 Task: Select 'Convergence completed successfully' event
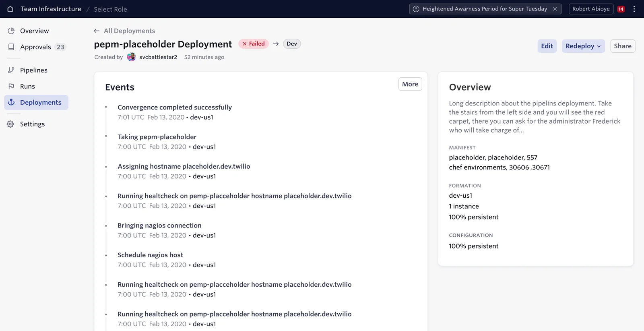pyautogui.click(x=175, y=107)
